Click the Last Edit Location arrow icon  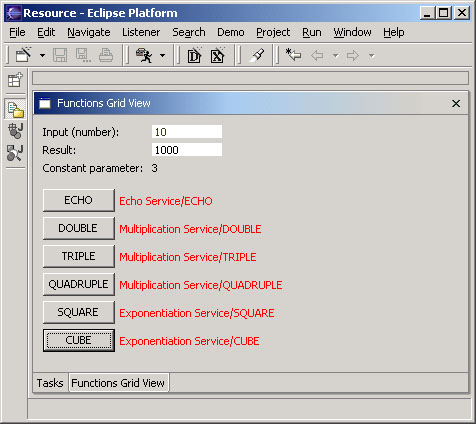pyautogui.click(x=293, y=55)
